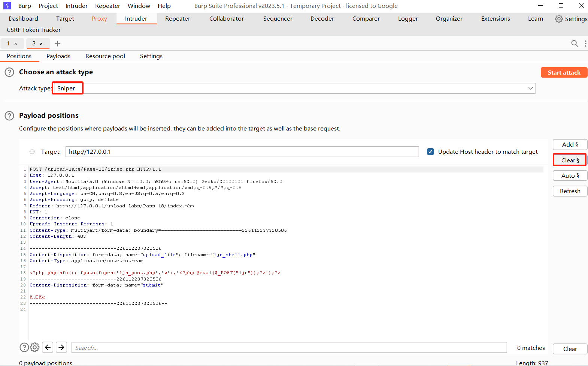Click the Burp Suite logo icon
Viewport: 588px width, 366px height.
7,6
